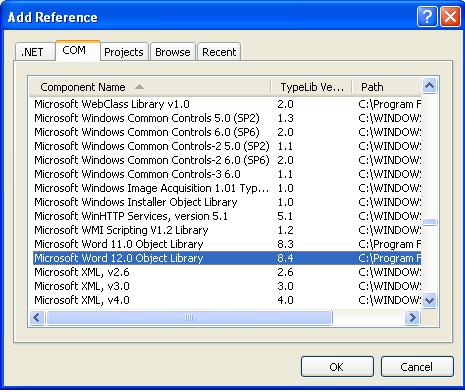This screenshot has height=392, width=465.
Task: Select Microsoft WebClass Library v1.0
Action: tap(227, 104)
